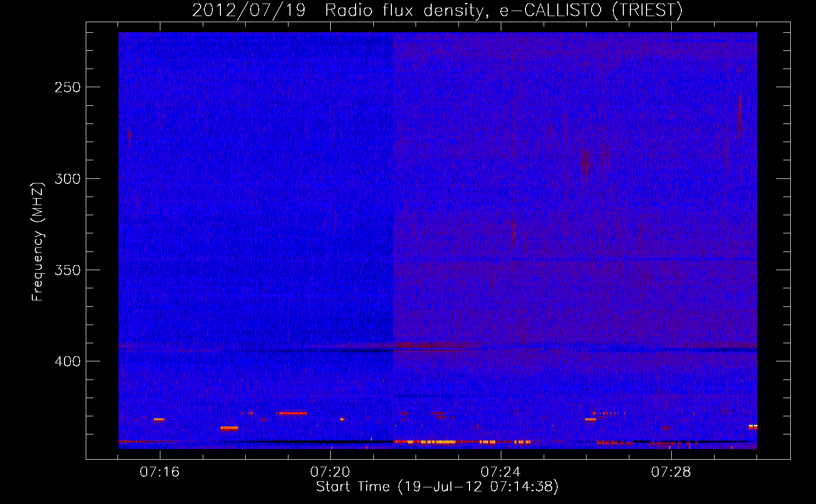
Task: Click the 07:20 time tick label
Action: [x=330, y=472]
